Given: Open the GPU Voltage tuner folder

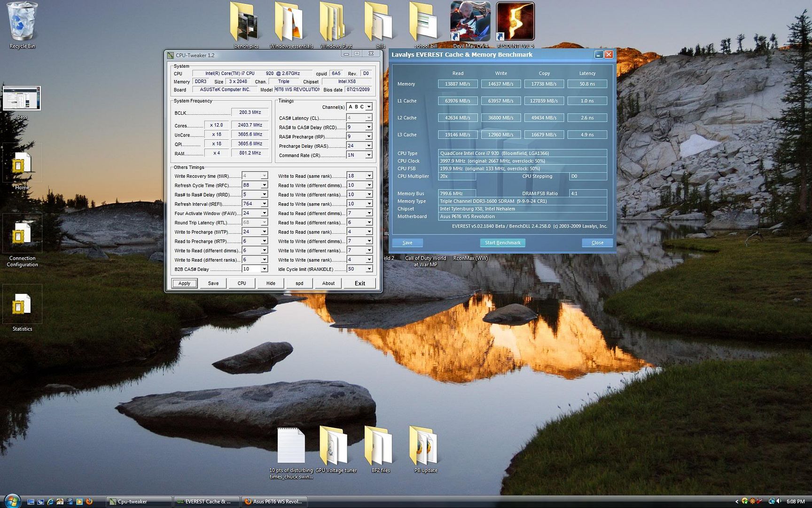Looking at the screenshot, I should pos(336,449).
